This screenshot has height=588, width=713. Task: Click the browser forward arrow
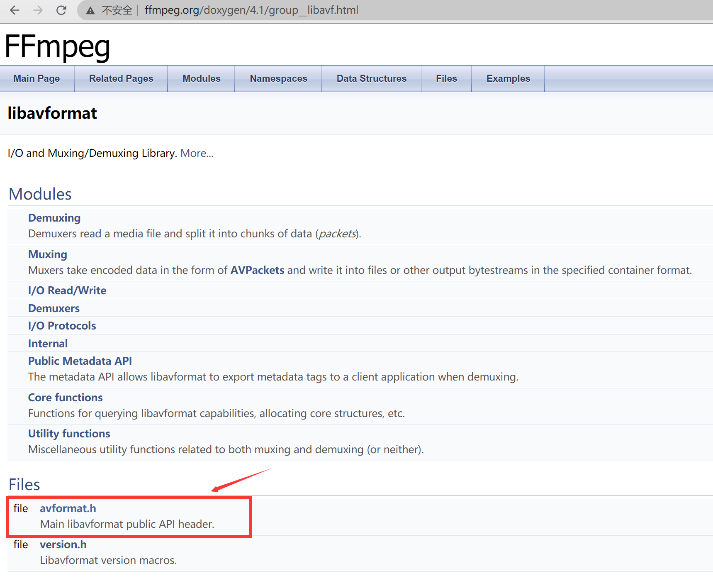click(38, 10)
